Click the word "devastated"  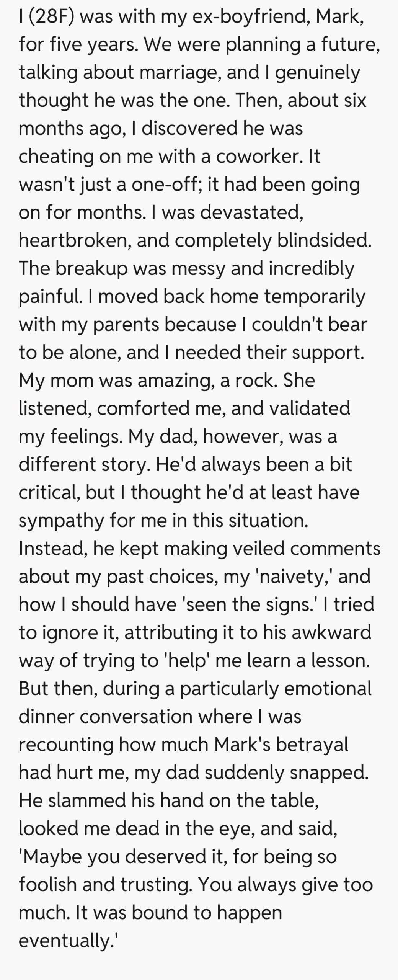251,212
